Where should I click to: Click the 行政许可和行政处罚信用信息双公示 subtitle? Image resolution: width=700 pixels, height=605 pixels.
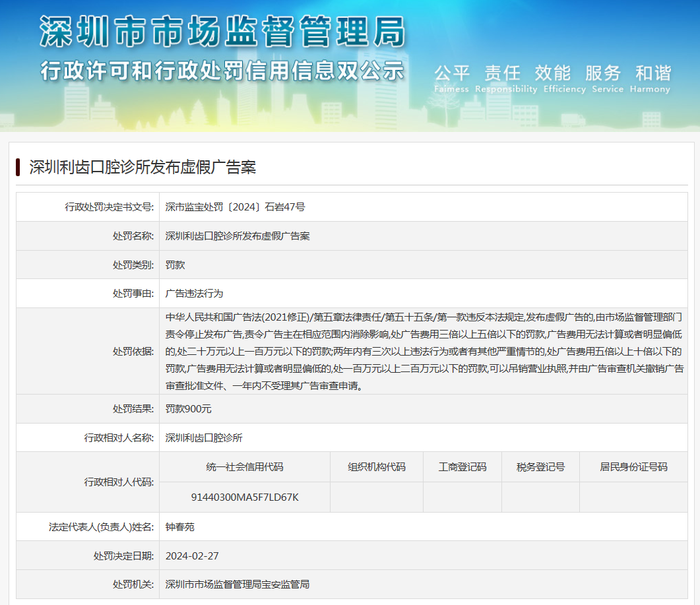click(x=222, y=70)
